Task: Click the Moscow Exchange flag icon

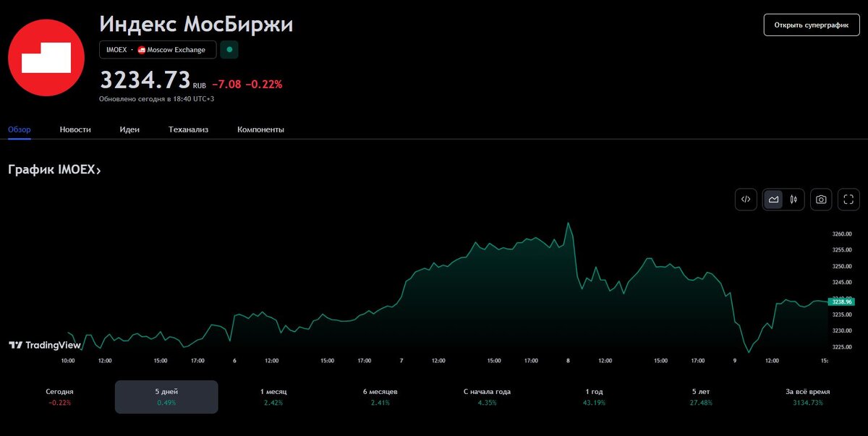Action: click(142, 50)
